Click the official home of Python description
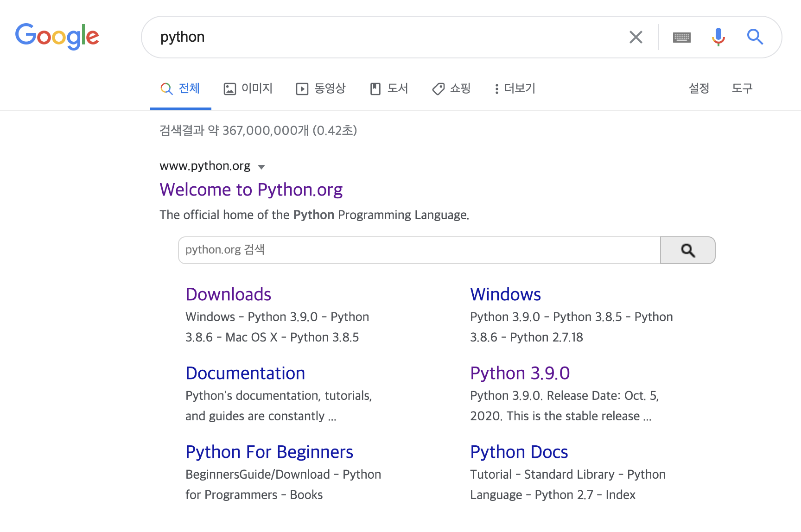This screenshot has width=801, height=532. click(314, 215)
